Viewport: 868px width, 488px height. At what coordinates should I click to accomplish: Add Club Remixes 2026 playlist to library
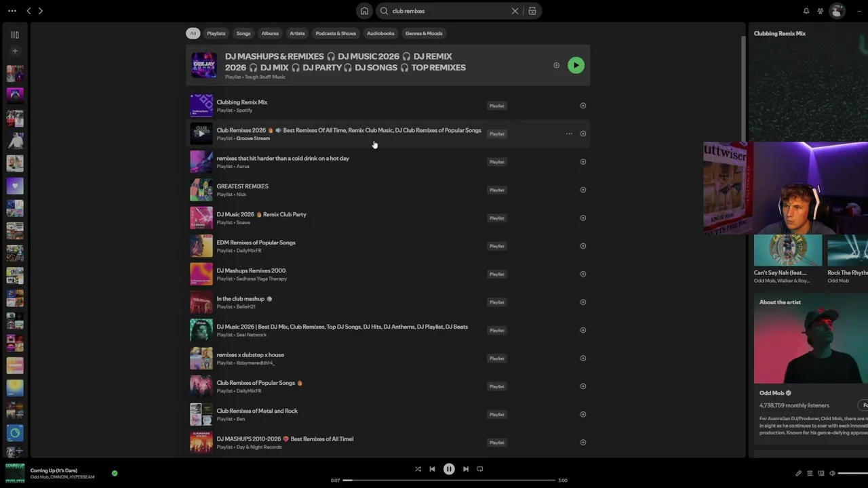pyautogui.click(x=583, y=134)
